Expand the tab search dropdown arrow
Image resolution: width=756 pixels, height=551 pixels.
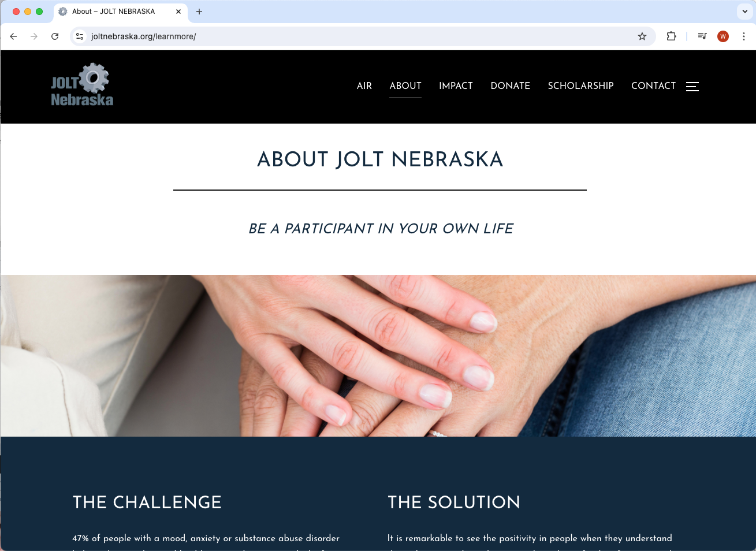click(x=744, y=12)
